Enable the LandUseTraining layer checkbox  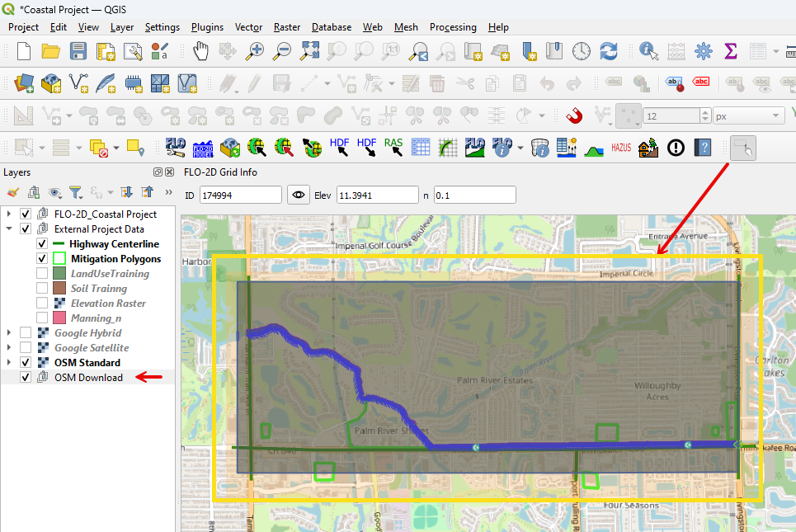(x=42, y=274)
